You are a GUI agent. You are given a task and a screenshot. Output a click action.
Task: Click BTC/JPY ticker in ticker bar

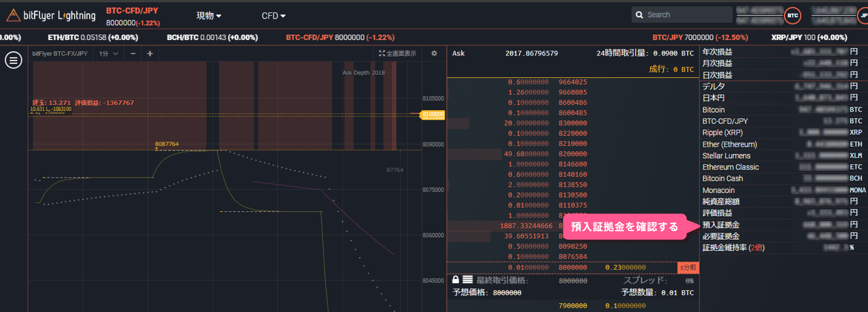coord(700,37)
